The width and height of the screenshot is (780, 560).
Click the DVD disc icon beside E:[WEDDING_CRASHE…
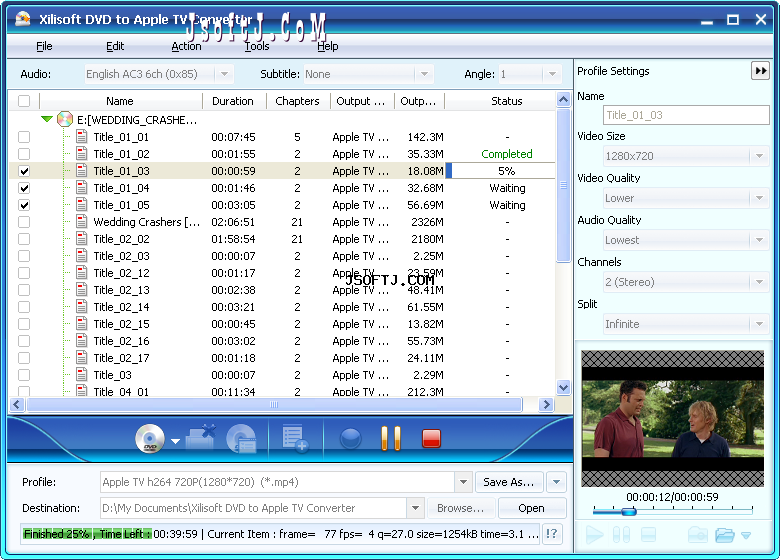pos(65,119)
